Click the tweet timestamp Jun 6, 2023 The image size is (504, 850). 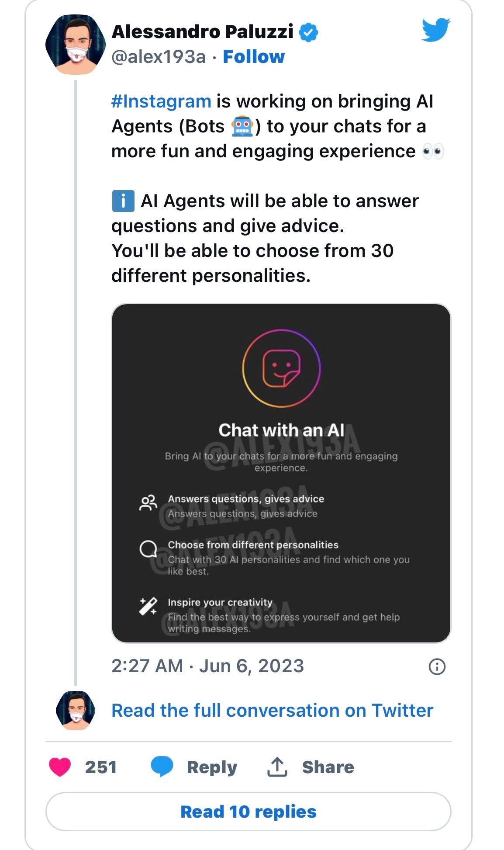pyautogui.click(x=207, y=666)
